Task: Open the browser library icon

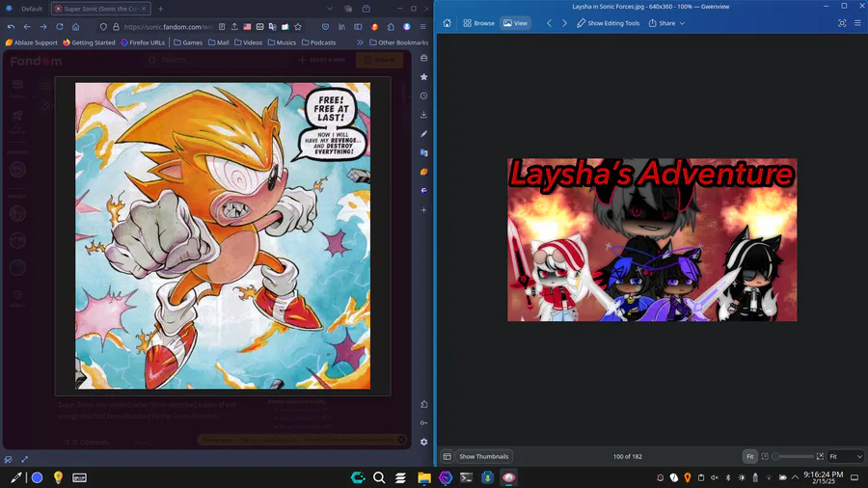Action: (341, 27)
